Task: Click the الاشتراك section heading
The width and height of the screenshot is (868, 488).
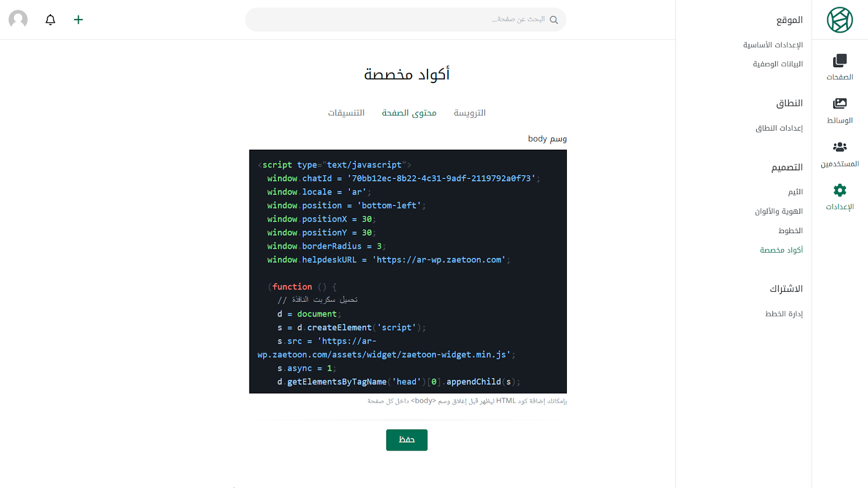Action: [786, 289]
